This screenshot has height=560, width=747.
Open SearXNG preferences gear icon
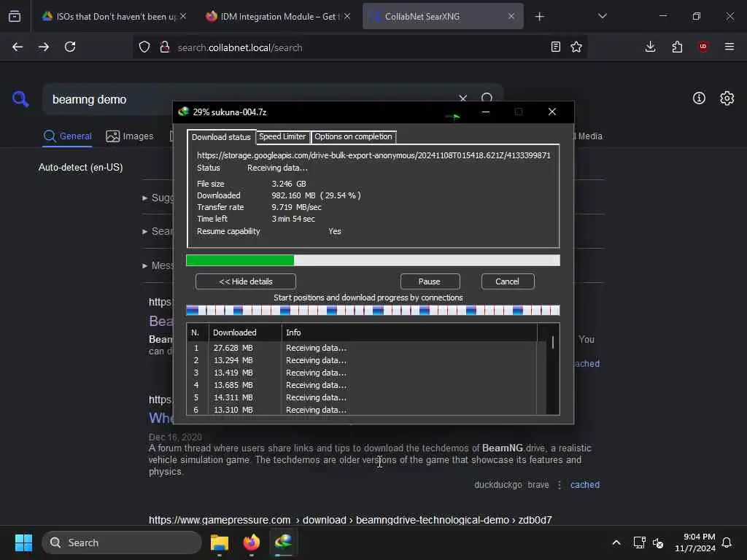point(727,98)
